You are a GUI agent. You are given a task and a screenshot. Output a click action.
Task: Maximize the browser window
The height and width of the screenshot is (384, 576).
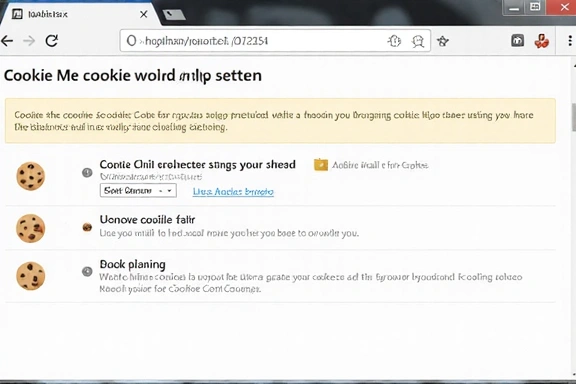coord(535,7)
